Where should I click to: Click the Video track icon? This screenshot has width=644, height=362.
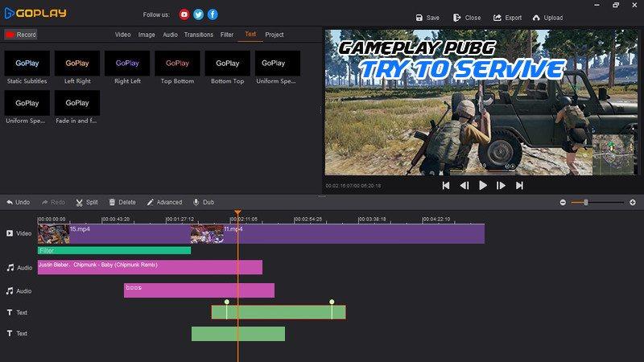(10, 233)
